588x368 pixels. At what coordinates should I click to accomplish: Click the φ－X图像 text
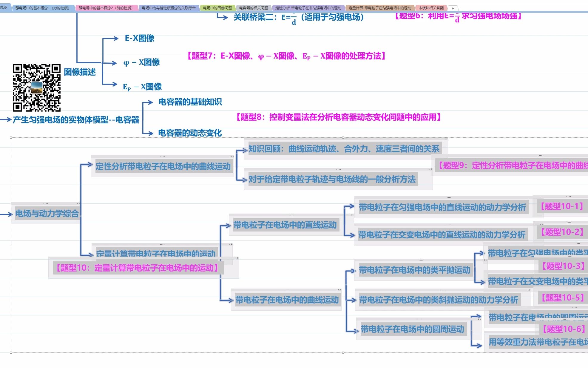141,62
